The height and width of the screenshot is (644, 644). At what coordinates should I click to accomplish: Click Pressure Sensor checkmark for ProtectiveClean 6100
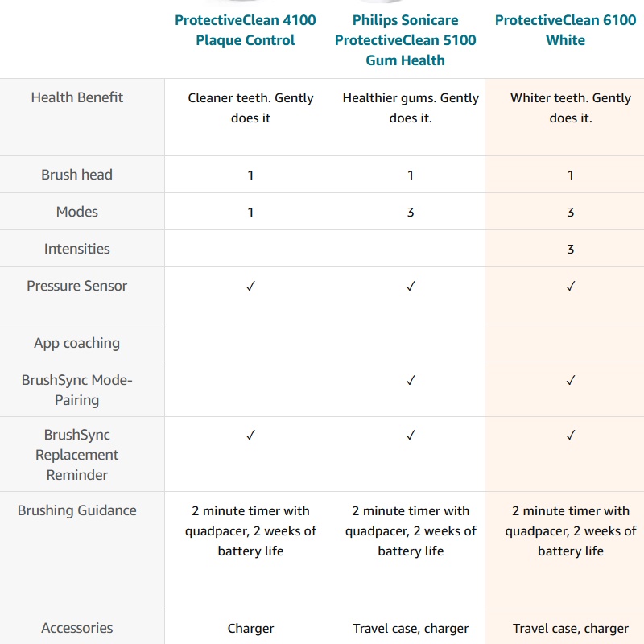tap(571, 286)
